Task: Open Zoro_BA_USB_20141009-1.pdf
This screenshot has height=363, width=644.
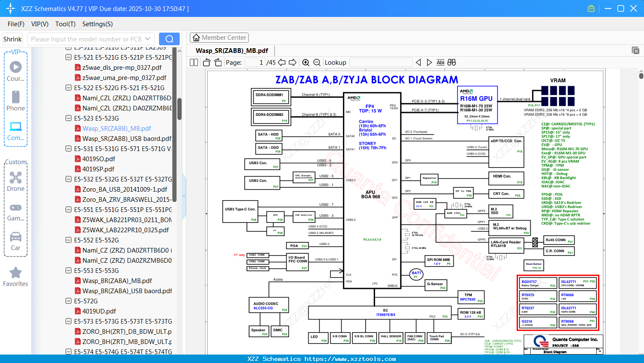Action: (125, 189)
